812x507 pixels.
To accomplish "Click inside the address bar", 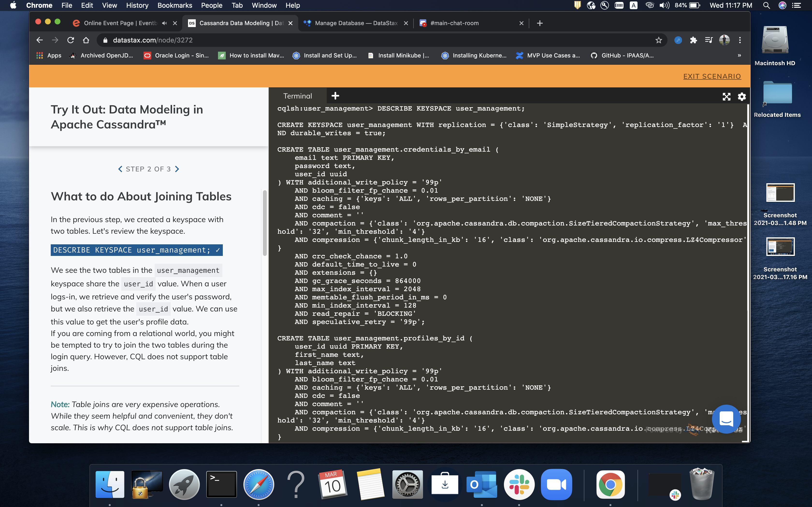I will point(235,40).
